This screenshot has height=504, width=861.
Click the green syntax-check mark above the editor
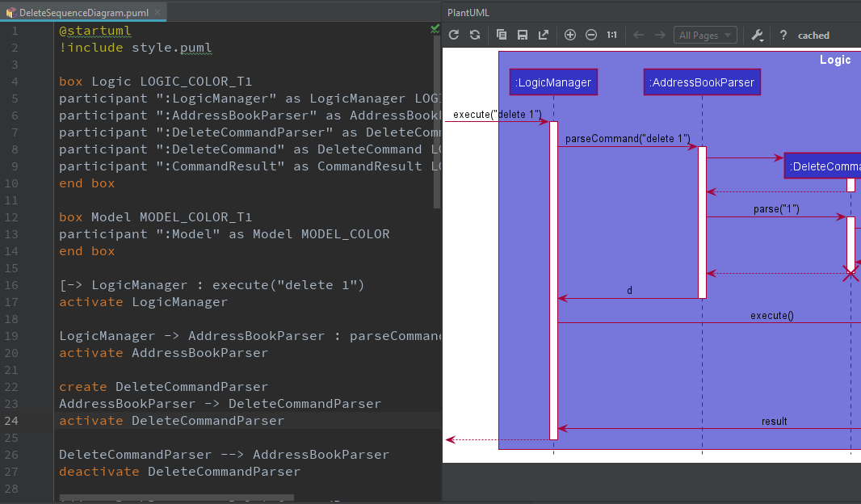click(x=435, y=27)
